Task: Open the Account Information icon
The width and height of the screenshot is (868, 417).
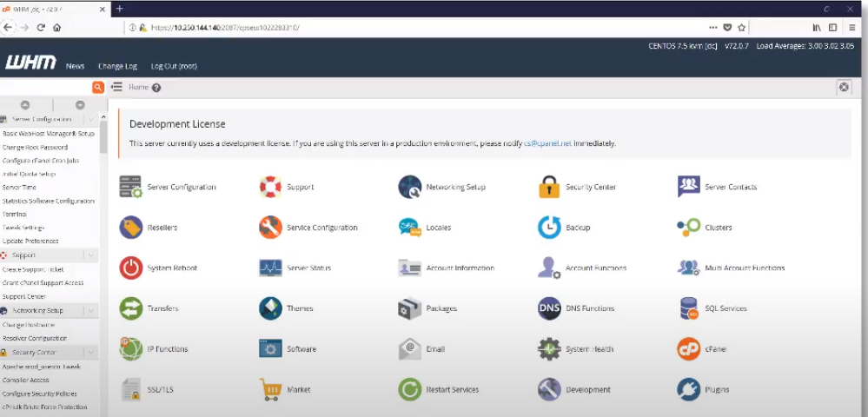Action: (x=409, y=268)
